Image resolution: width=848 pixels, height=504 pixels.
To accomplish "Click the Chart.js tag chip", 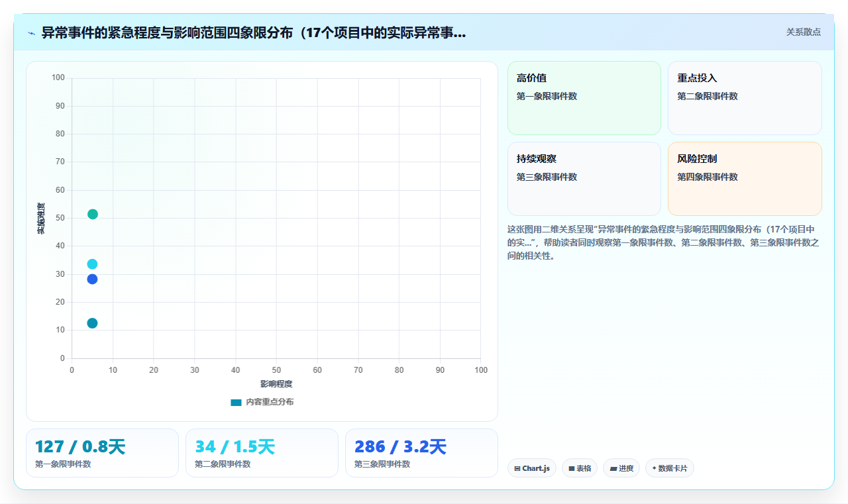I will [532, 468].
